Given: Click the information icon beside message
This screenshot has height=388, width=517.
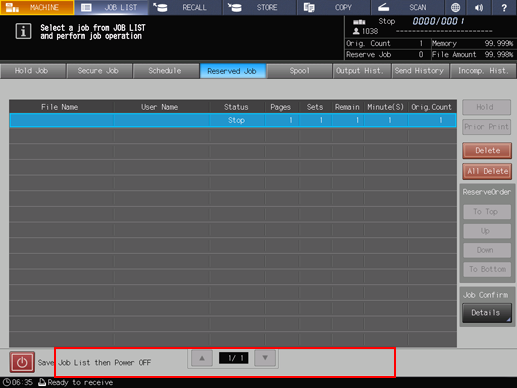Looking at the screenshot, I should click(x=23, y=32).
